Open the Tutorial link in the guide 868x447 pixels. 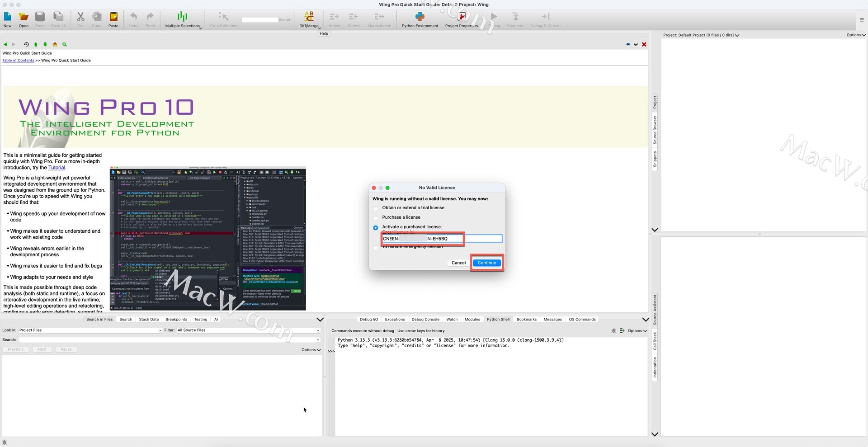click(x=57, y=168)
